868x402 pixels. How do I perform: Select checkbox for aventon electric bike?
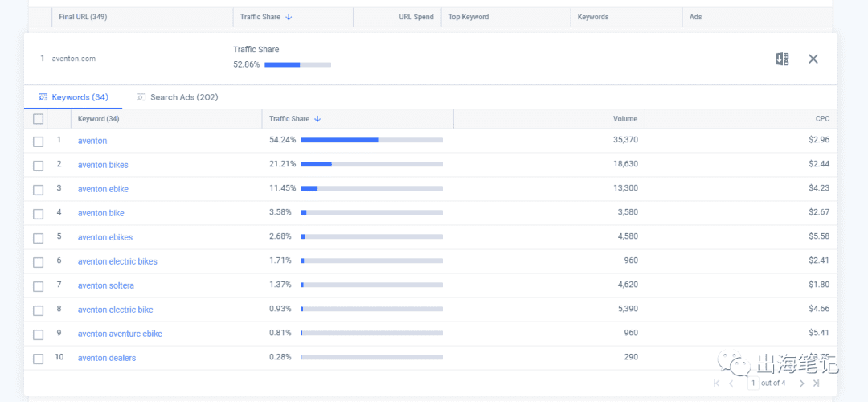pos(39,310)
